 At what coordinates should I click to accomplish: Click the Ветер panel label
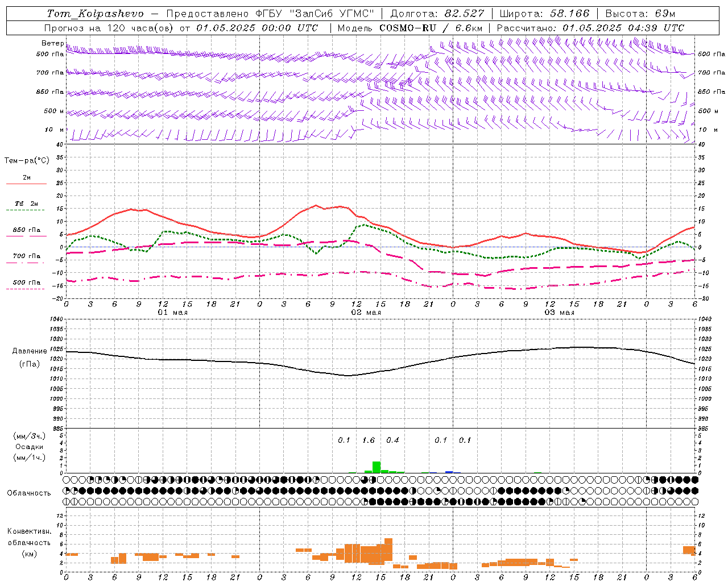click(x=53, y=43)
